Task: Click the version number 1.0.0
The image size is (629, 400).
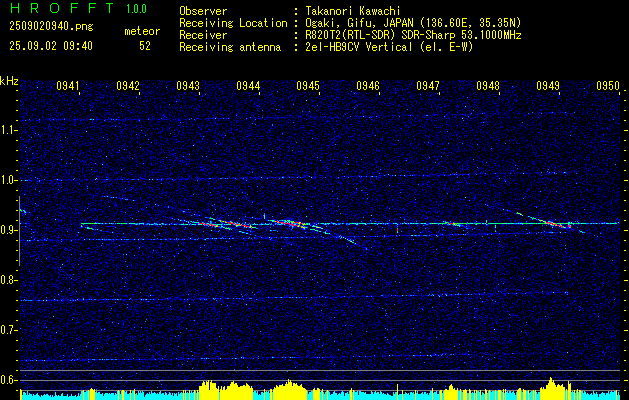Action: pos(136,9)
